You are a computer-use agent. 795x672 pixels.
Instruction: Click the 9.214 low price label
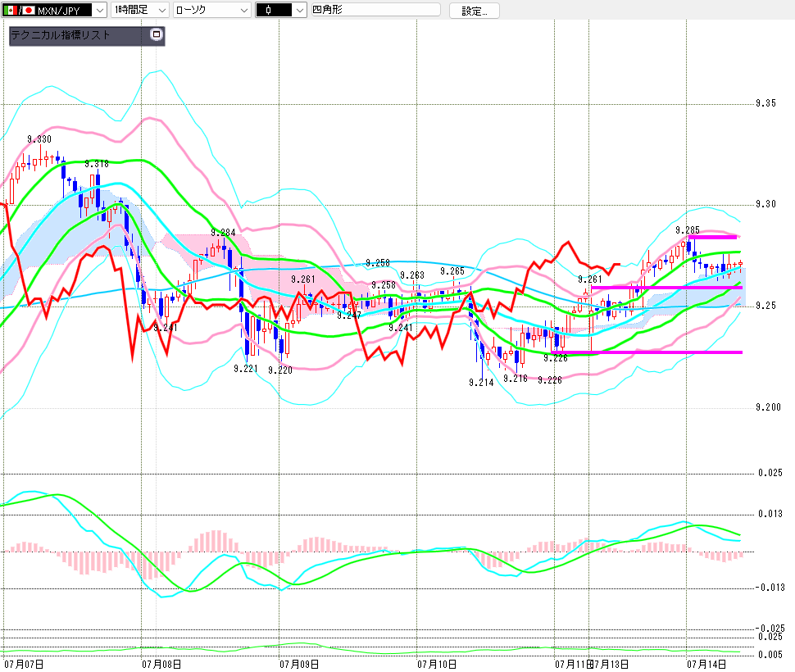pyautogui.click(x=481, y=382)
